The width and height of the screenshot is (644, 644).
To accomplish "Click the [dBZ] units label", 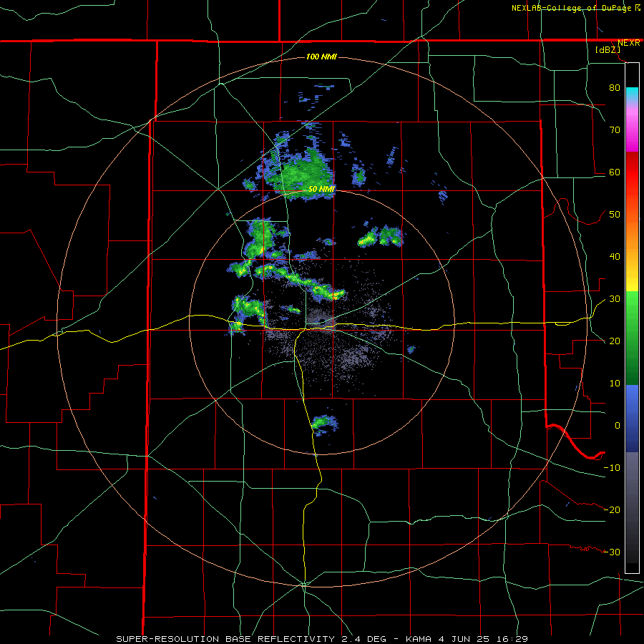I will 608,49.
